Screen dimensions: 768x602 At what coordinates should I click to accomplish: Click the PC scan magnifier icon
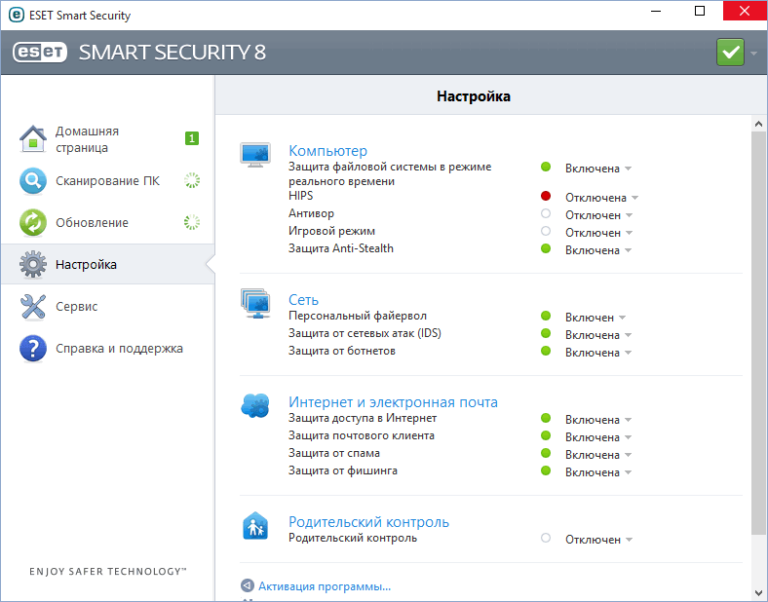pyautogui.click(x=33, y=181)
